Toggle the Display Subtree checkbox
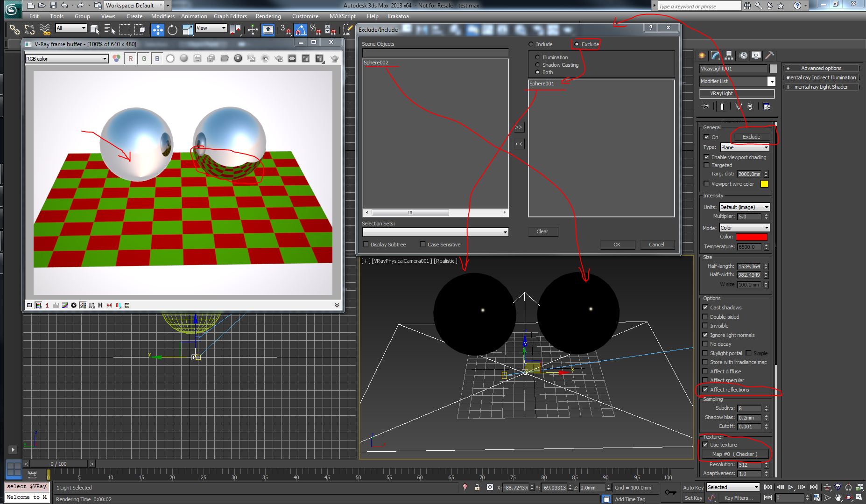 coord(366,245)
